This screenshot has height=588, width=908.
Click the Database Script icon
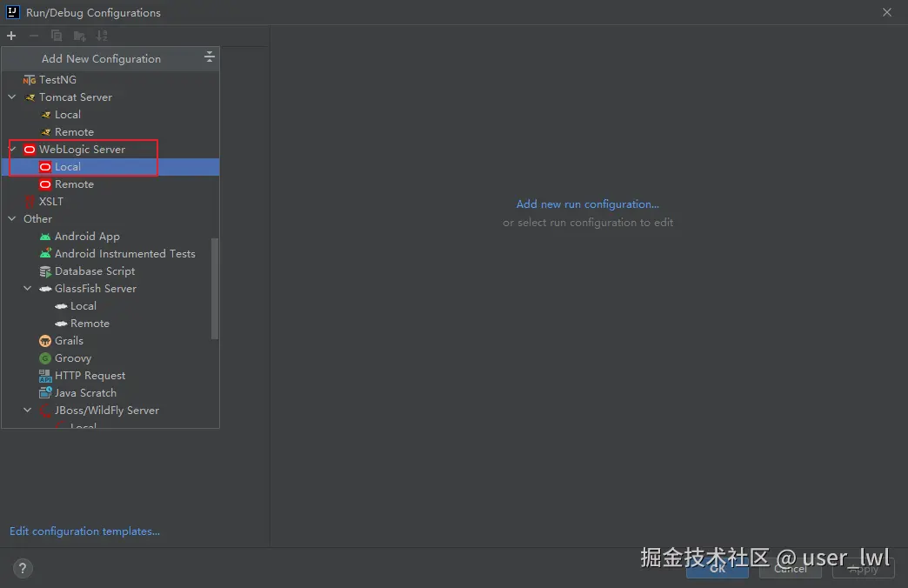(x=45, y=271)
